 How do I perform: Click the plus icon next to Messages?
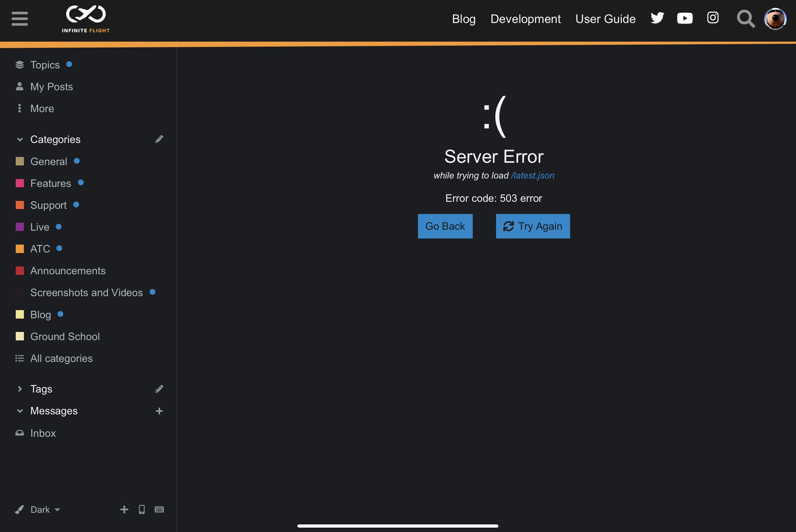159,411
